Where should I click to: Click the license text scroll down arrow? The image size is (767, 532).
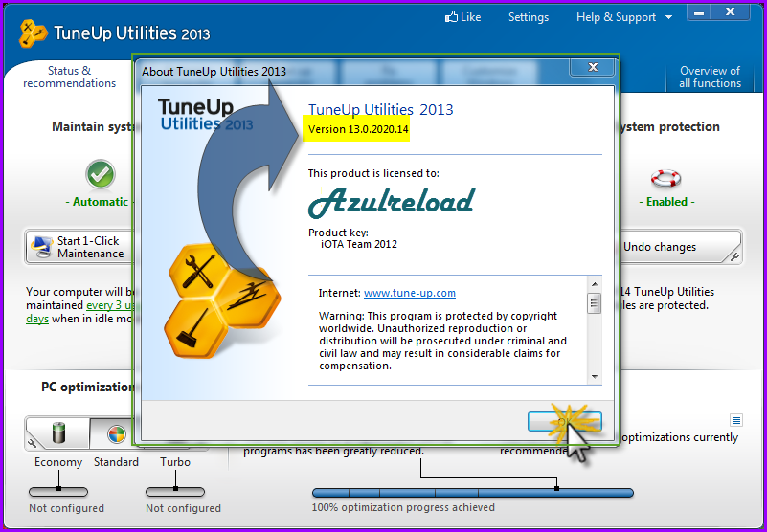pos(595,376)
